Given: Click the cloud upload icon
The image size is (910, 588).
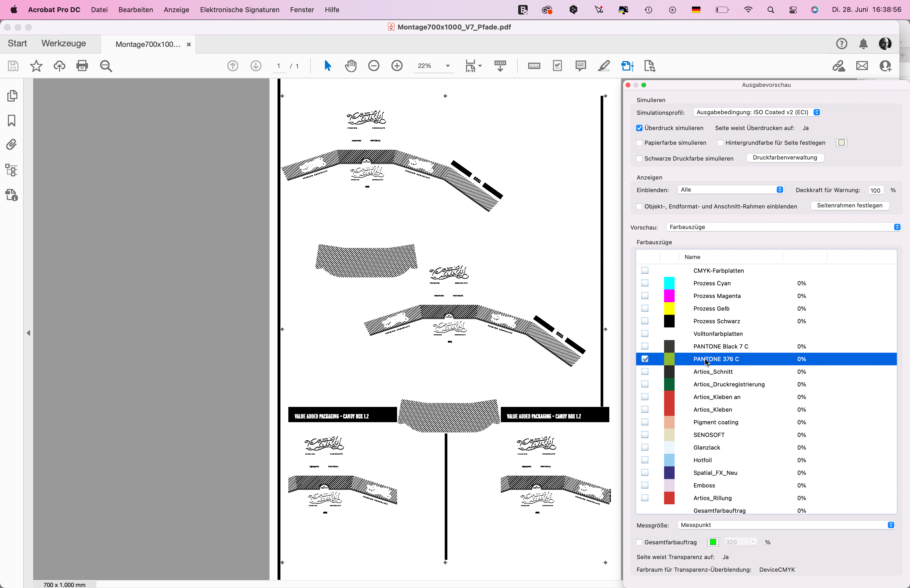Looking at the screenshot, I should tap(59, 66).
